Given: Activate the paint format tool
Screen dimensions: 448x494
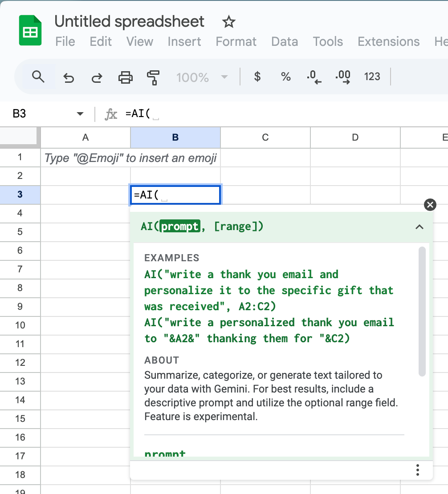Looking at the screenshot, I should [x=153, y=77].
